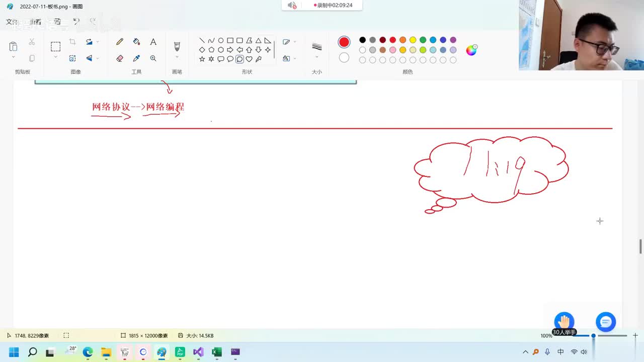Viewport: 644px width, 362px height.
Task: Choose the Cloud callout shape
Action: 239,59
